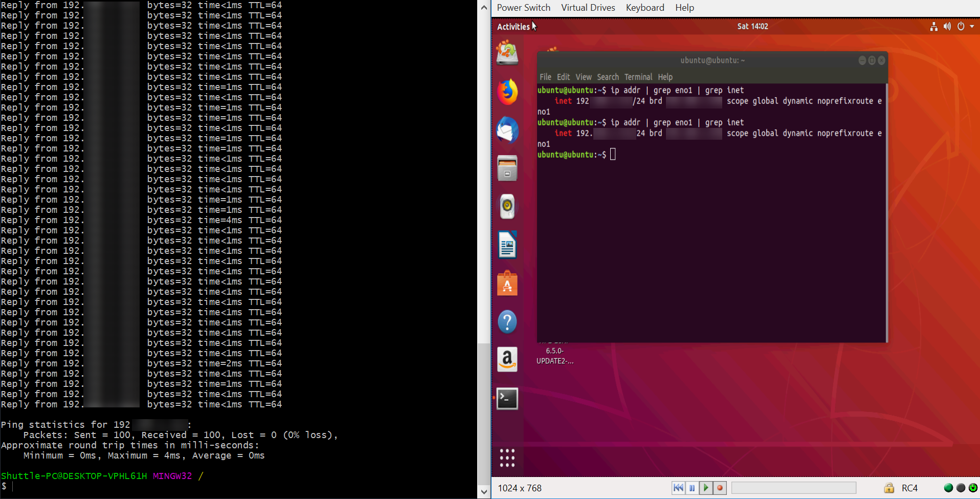Open the viewer's Help menu
This screenshot has height=499, width=980.
(x=684, y=8)
